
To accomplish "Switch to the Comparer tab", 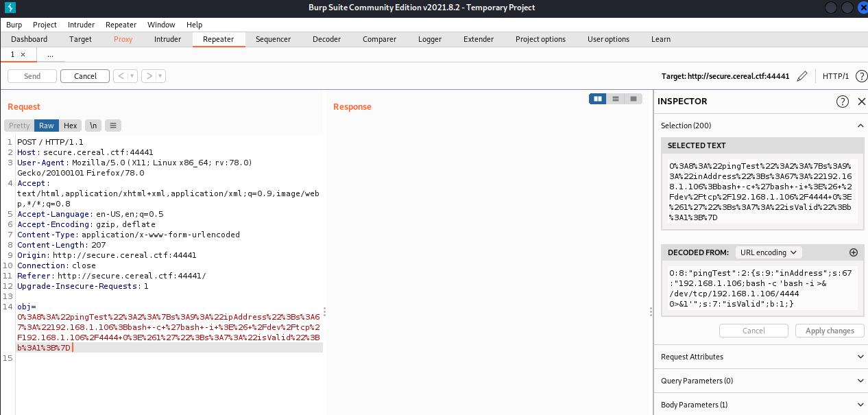I will pyautogui.click(x=379, y=39).
